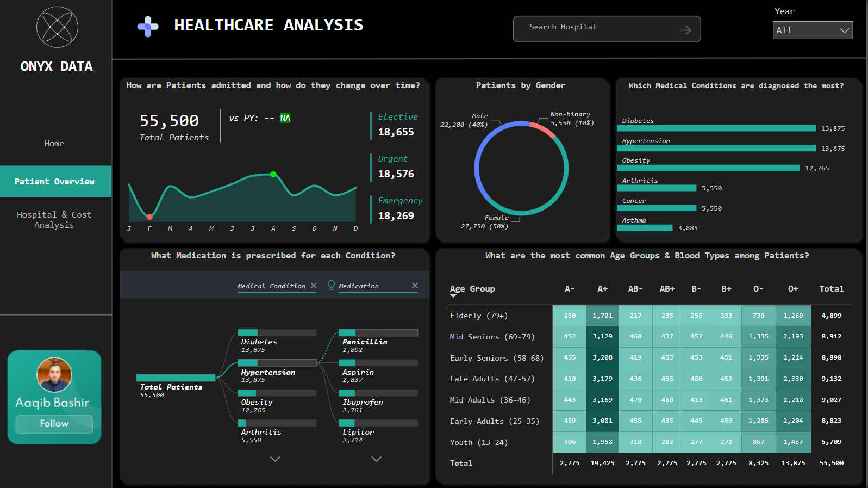Click the Follow button
The image size is (868, 488).
click(54, 424)
